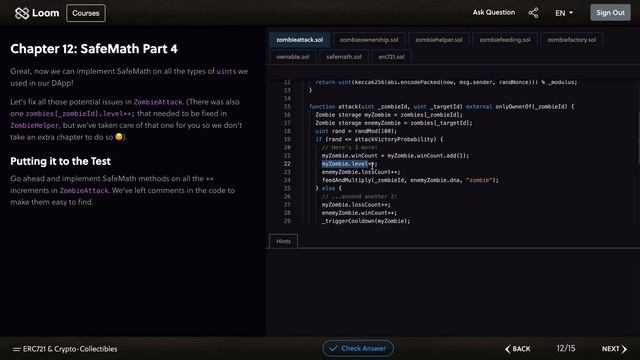The width and height of the screenshot is (640, 360).
Task: Click line number 22 in the gutter
Action: pyautogui.click(x=287, y=164)
